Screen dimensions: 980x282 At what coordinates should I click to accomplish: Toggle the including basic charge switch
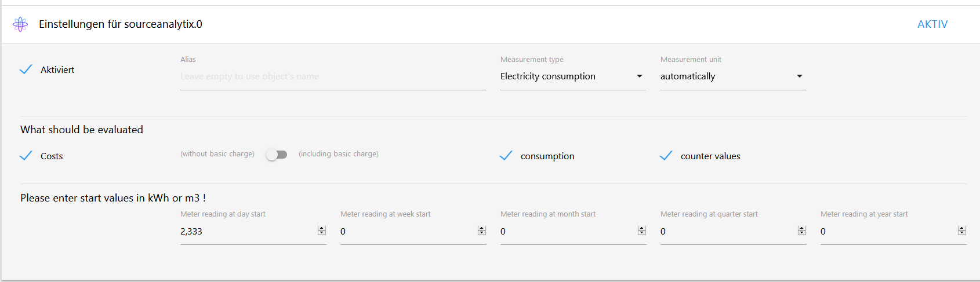tap(277, 155)
